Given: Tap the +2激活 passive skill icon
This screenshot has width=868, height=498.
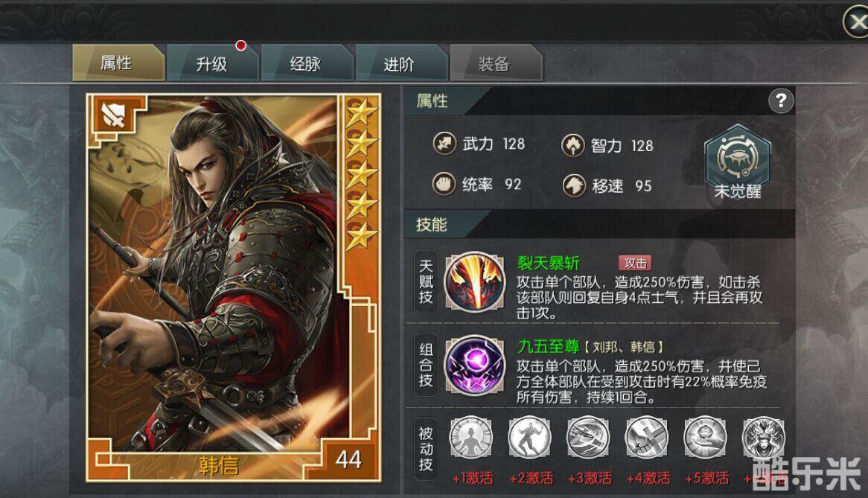Looking at the screenshot, I should click(530, 438).
